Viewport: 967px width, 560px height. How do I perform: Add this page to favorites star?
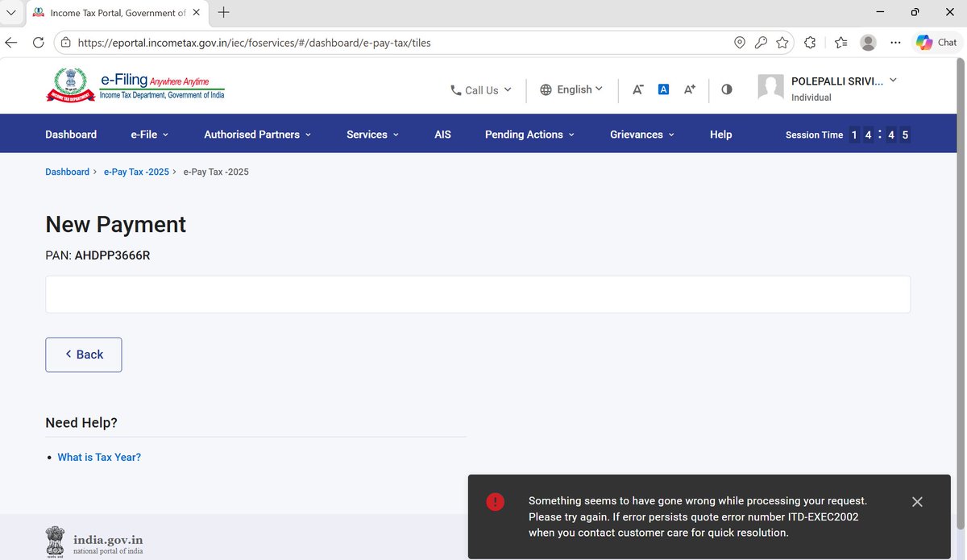coord(782,43)
